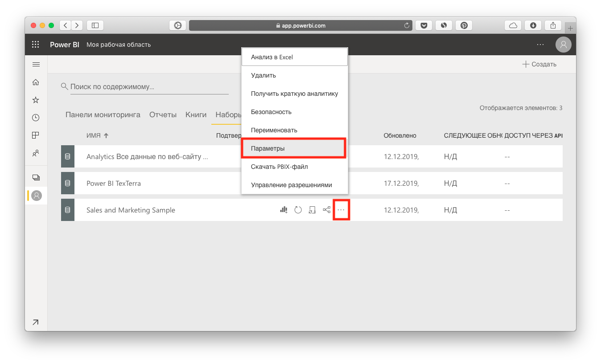
Task: Click Safari forward button
Action: pyautogui.click(x=77, y=25)
